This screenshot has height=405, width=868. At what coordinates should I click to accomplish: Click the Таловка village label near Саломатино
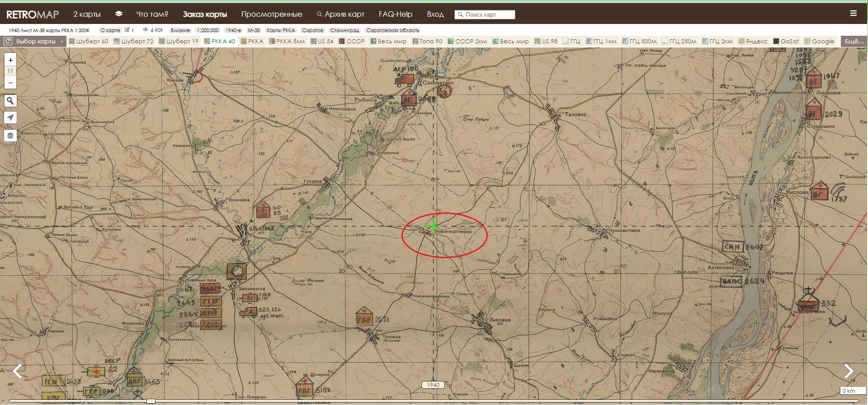pyautogui.click(x=576, y=114)
